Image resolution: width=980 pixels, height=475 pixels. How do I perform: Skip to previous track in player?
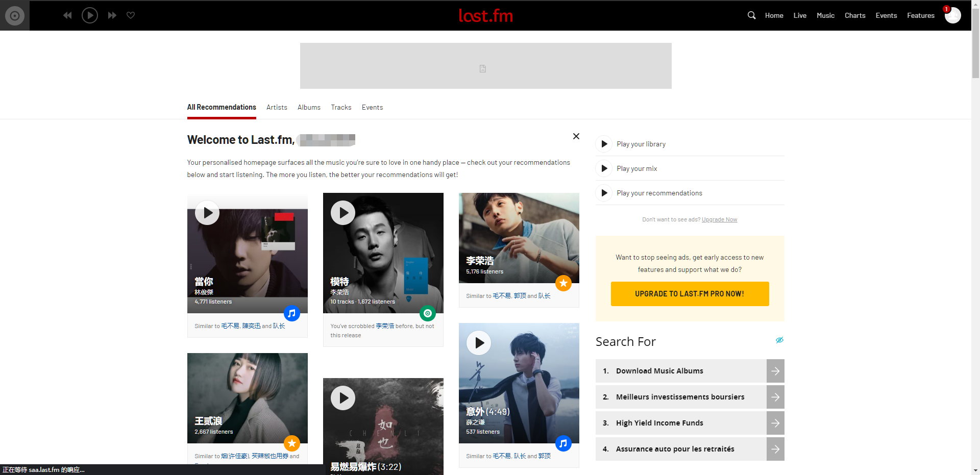67,15
